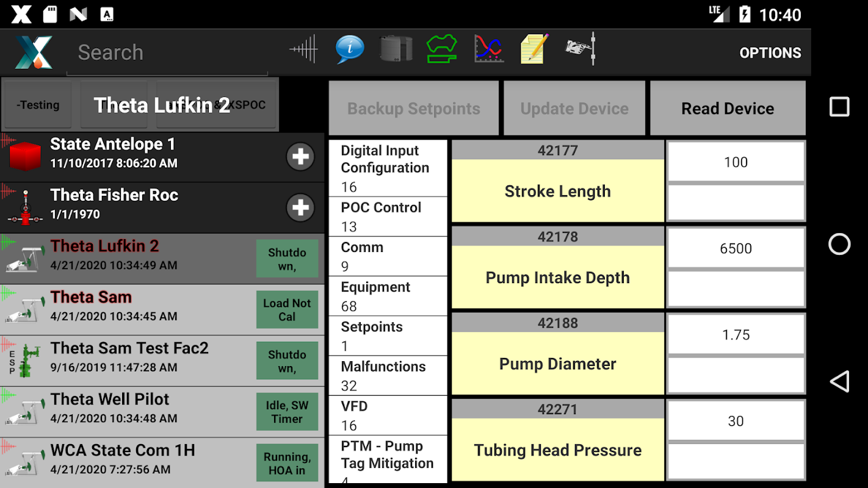Screen dimensions: 868x488
Task: Click the Update Device button
Action: coord(574,109)
